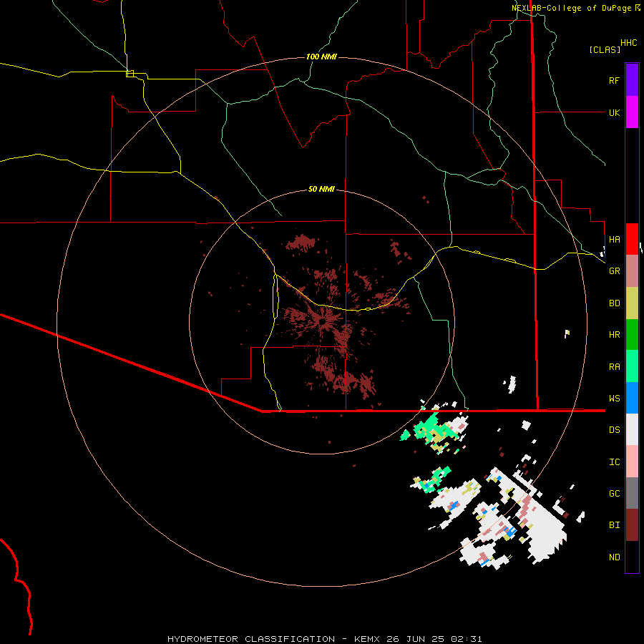Click the NEXLAB-College of DuPage text
Screen dimensions: 644x644
[x=571, y=8]
